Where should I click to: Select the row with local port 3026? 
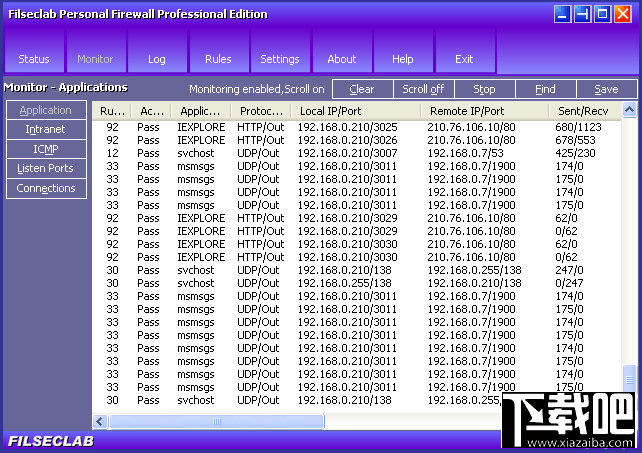point(356,140)
